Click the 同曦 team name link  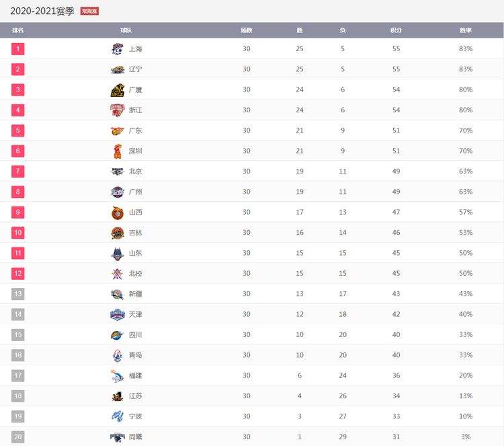click(x=135, y=437)
